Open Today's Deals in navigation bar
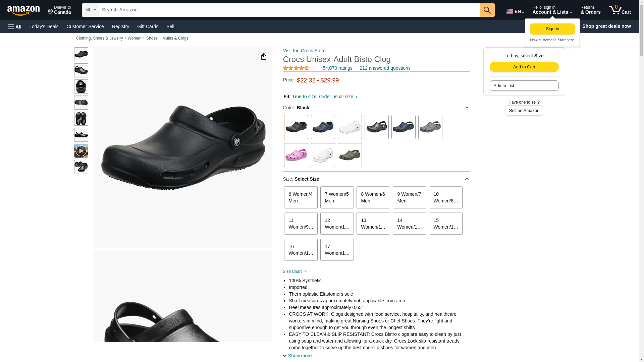 [44, 26]
